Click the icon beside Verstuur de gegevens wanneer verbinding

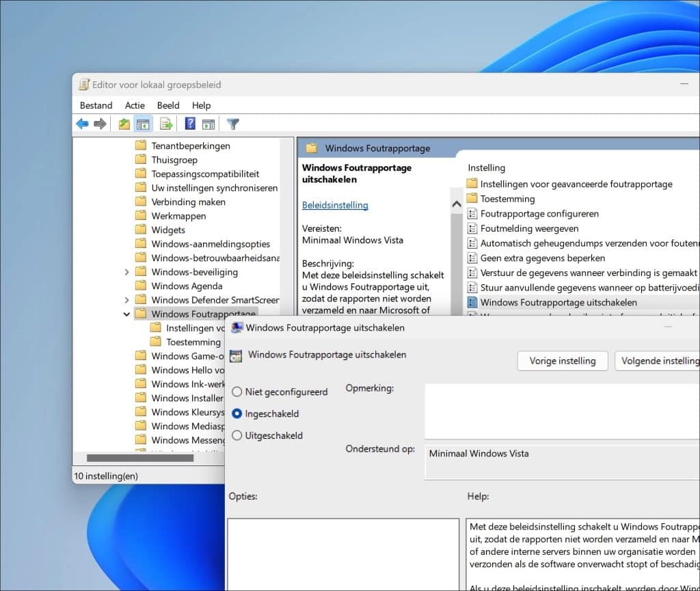tap(472, 273)
